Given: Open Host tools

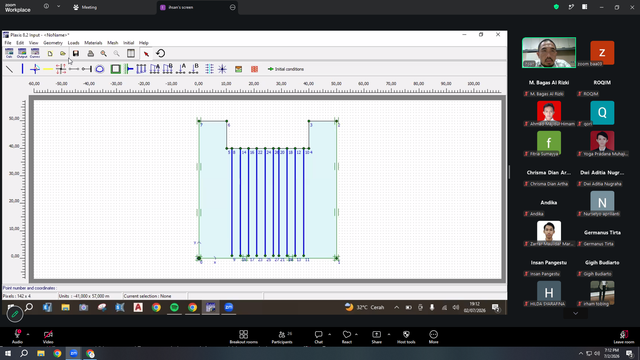Looking at the screenshot, I should [406, 337].
